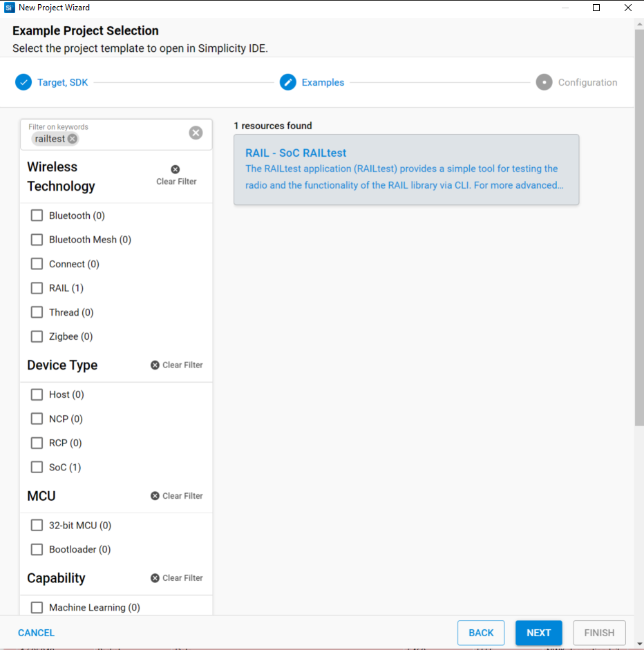Check the RCP (0) device type

pos(37,443)
